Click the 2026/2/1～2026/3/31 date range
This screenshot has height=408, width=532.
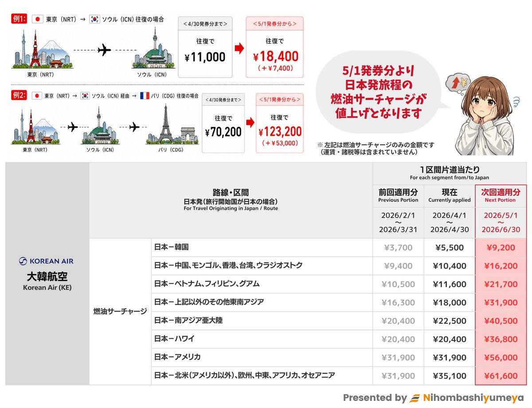398,222
